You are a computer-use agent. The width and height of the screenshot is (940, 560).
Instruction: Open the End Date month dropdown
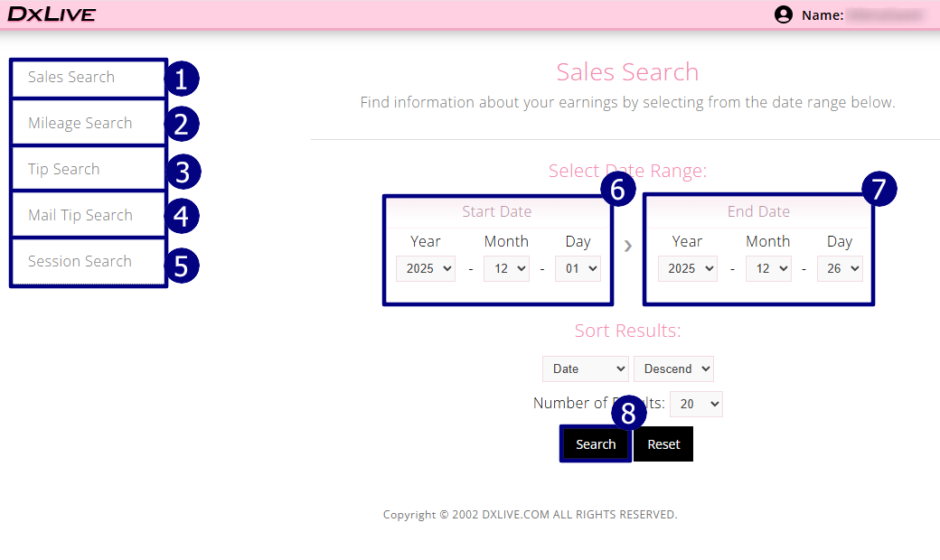pyautogui.click(x=768, y=269)
